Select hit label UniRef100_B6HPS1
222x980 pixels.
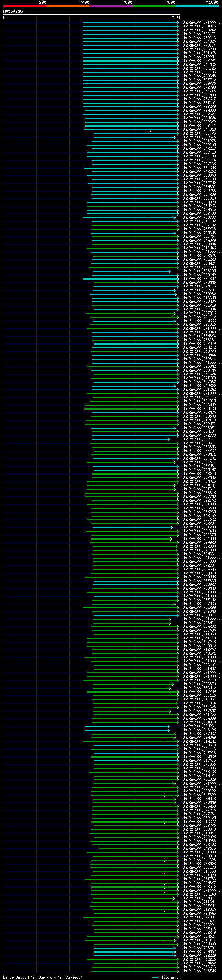199,726
